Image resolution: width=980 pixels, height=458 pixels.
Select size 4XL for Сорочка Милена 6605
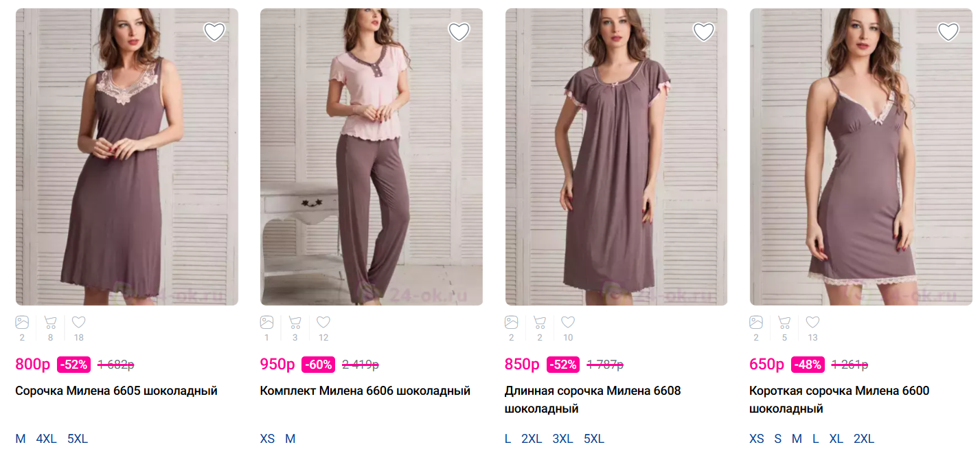coord(47,439)
